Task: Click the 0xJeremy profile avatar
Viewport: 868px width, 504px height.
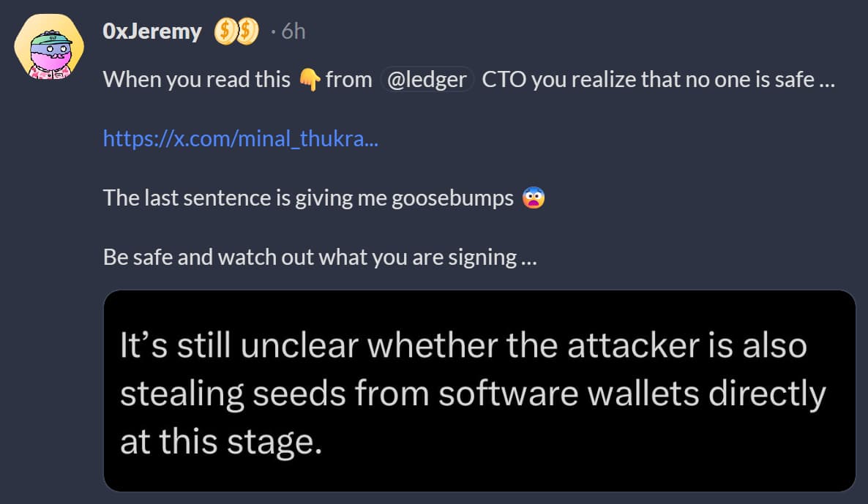Action: pos(49,45)
